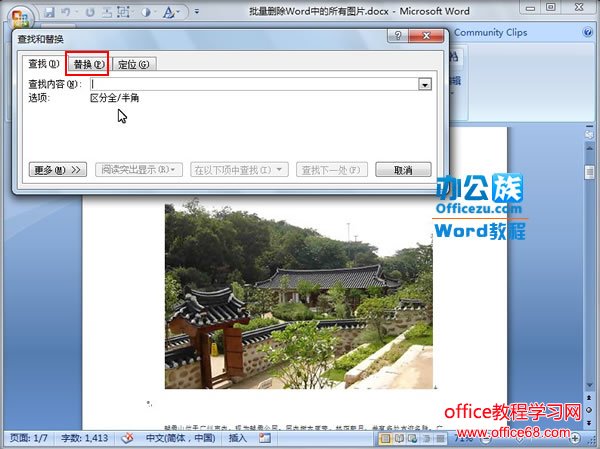Click the 中文(简体，中国) language indicator
Viewport: 600px width, 449px height.
pos(181,438)
